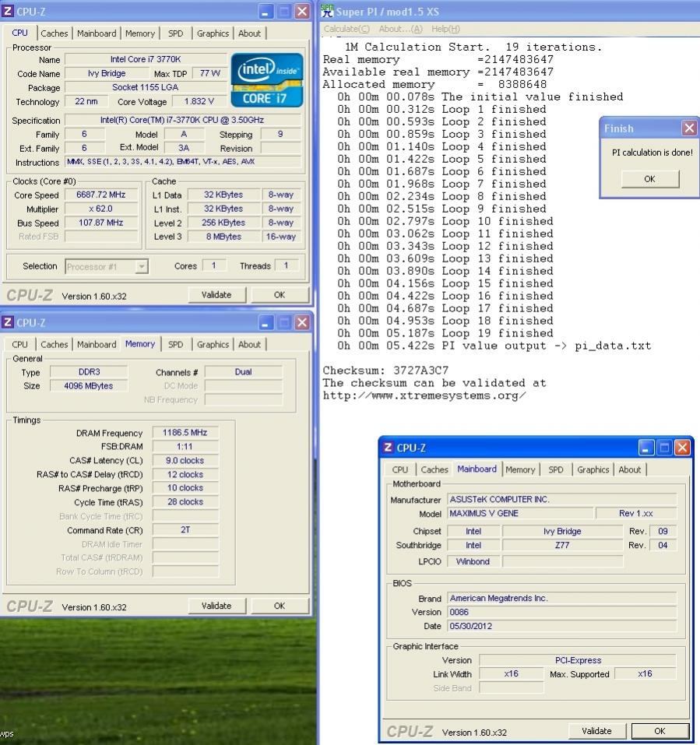700x745 pixels.
Task: Select About tab in the CPU-Z Mainboard window
Action: 630,469
